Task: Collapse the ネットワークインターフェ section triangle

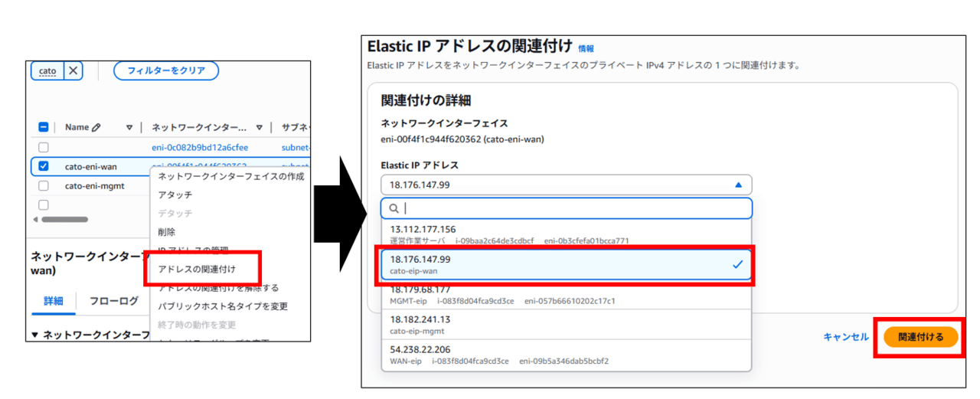Action: [x=34, y=335]
